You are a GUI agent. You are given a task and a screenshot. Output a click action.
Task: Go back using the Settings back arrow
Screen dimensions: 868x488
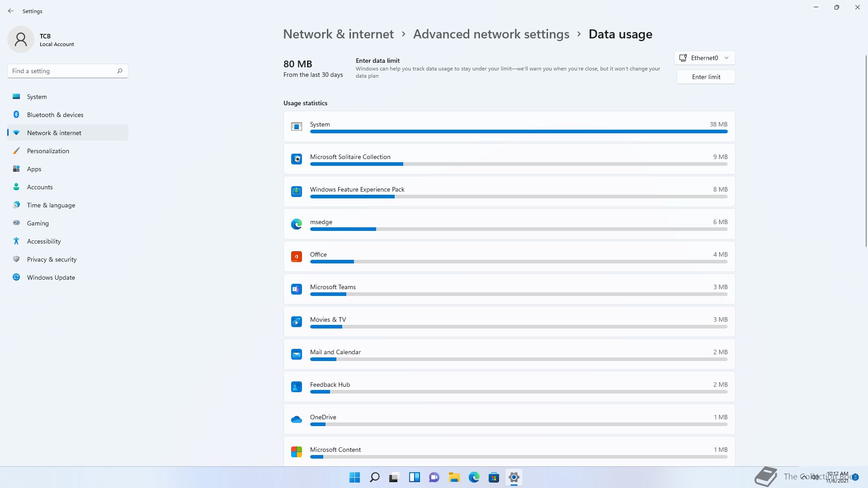click(x=11, y=11)
